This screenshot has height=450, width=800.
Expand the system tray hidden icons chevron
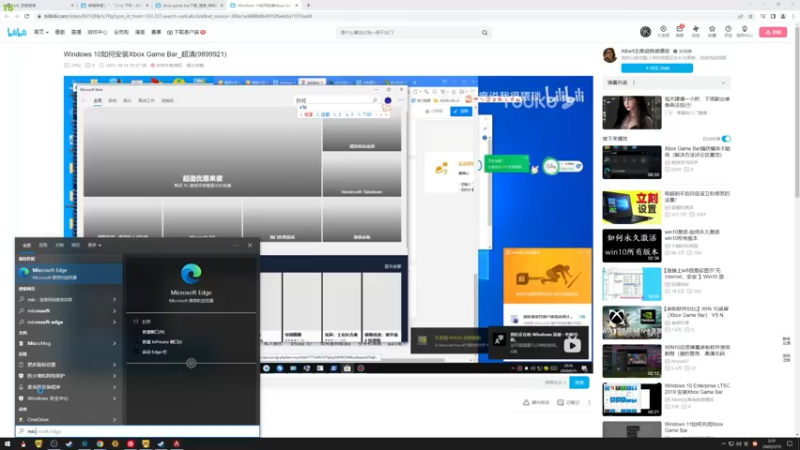tap(723, 444)
